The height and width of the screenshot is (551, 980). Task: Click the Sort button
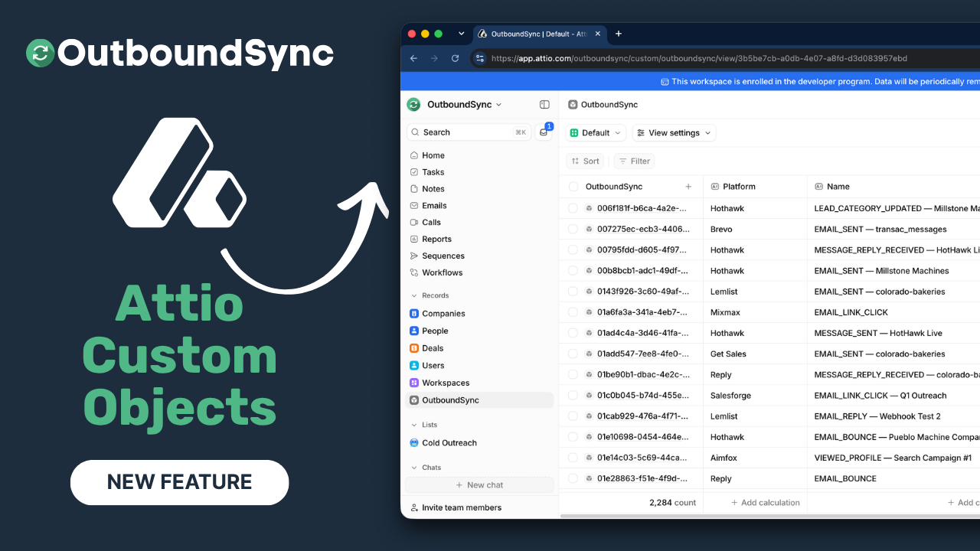click(586, 161)
